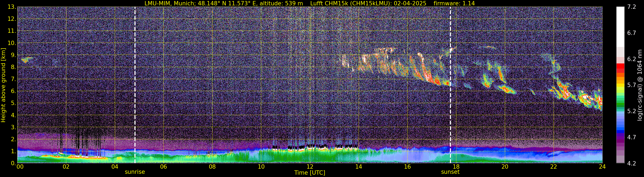
Task: Click the time axis tick label 08
Action: (212, 167)
